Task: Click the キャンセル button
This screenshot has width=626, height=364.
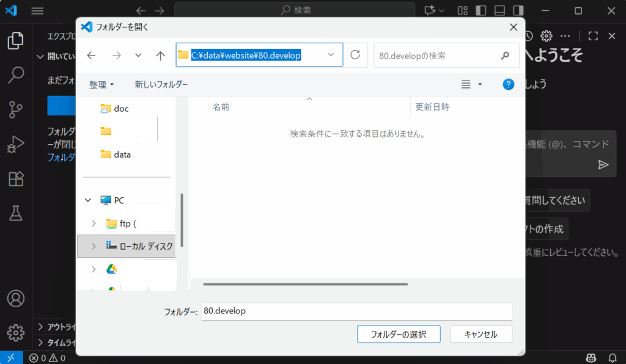Action: point(481,334)
